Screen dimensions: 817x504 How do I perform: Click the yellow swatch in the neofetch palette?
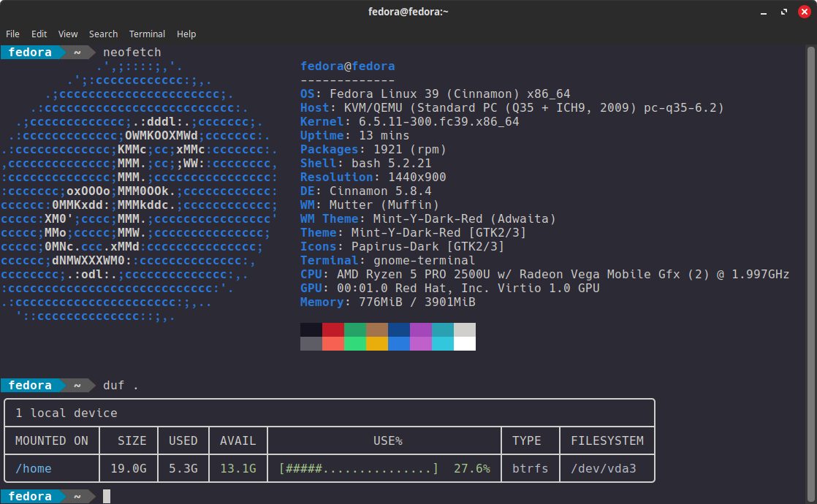point(377,343)
